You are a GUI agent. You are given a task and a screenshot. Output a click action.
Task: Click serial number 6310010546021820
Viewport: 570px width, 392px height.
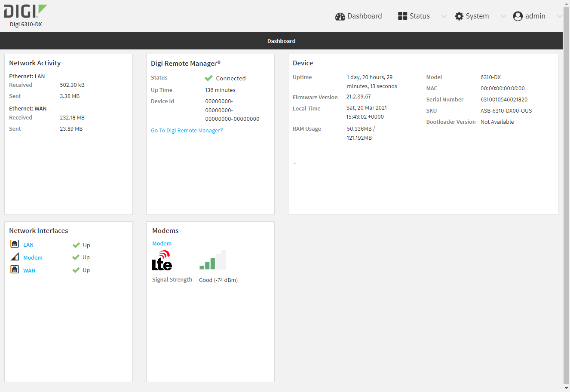[504, 100]
